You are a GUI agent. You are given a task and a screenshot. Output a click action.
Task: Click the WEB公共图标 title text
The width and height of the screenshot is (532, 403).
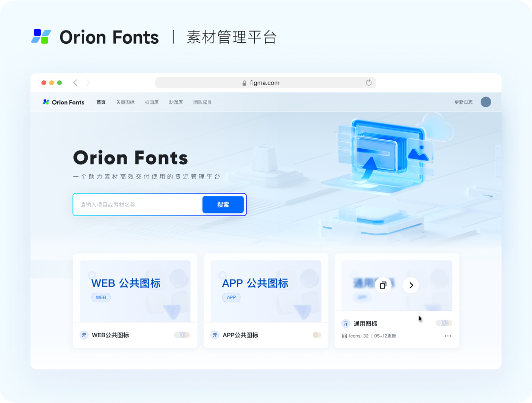click(x=110, y=335)
